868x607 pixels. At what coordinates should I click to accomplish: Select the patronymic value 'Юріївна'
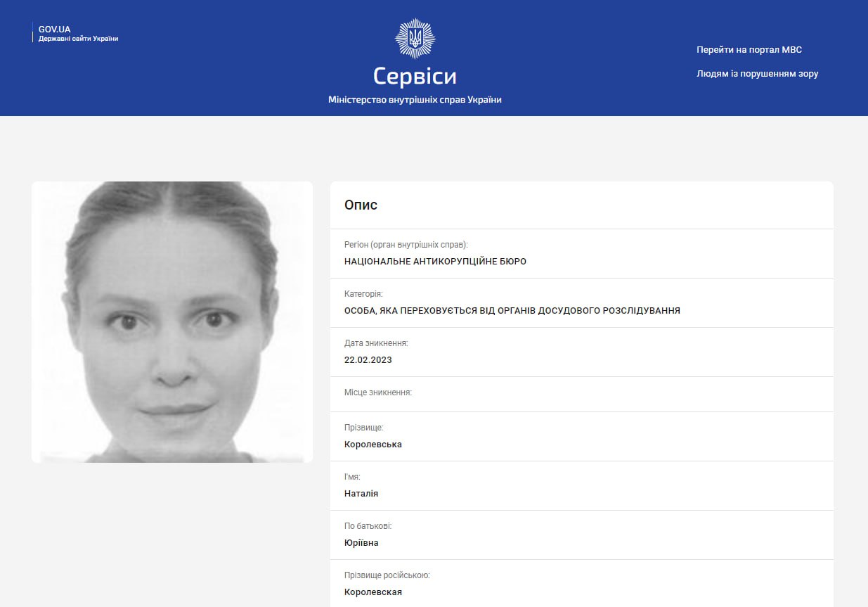(x=361, y=543)
